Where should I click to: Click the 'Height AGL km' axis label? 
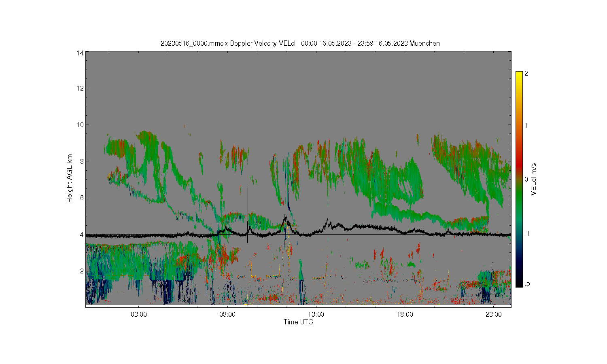point(70,178)
